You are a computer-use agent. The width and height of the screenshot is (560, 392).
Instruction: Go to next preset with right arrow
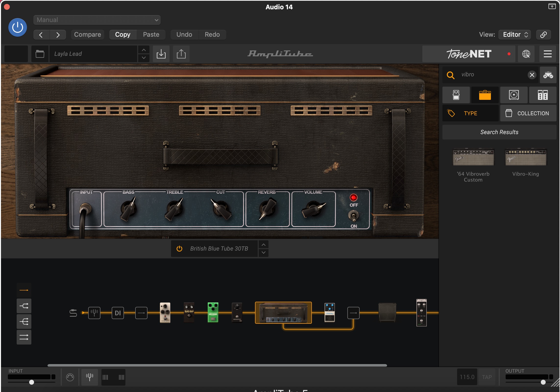[58, 35]
